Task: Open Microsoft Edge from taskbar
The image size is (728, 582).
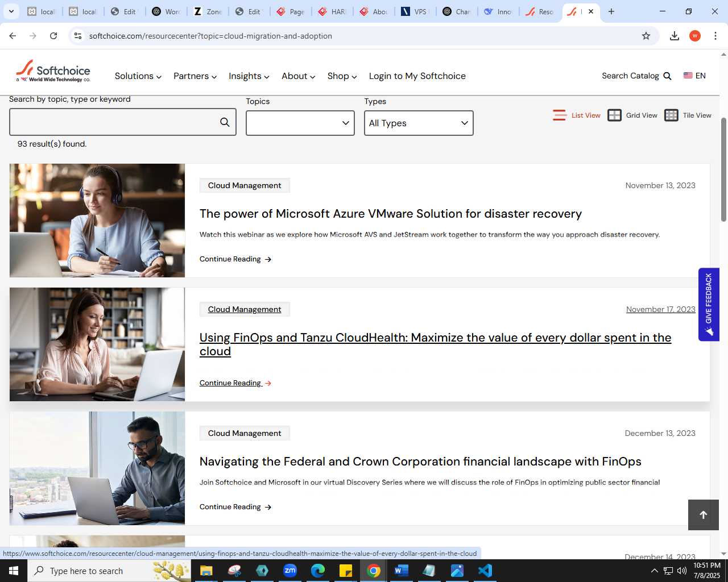Action: (x=318, y=571)
